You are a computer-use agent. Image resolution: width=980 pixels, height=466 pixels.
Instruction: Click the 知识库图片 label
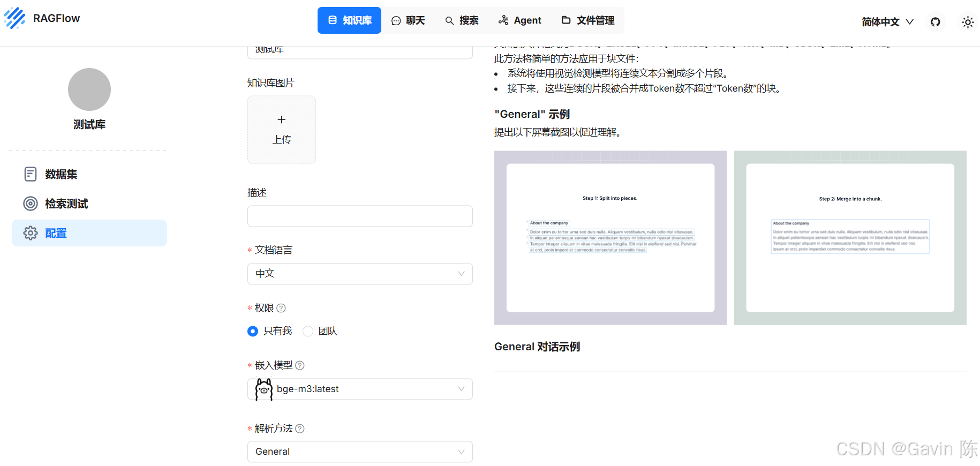pos(270,83)
